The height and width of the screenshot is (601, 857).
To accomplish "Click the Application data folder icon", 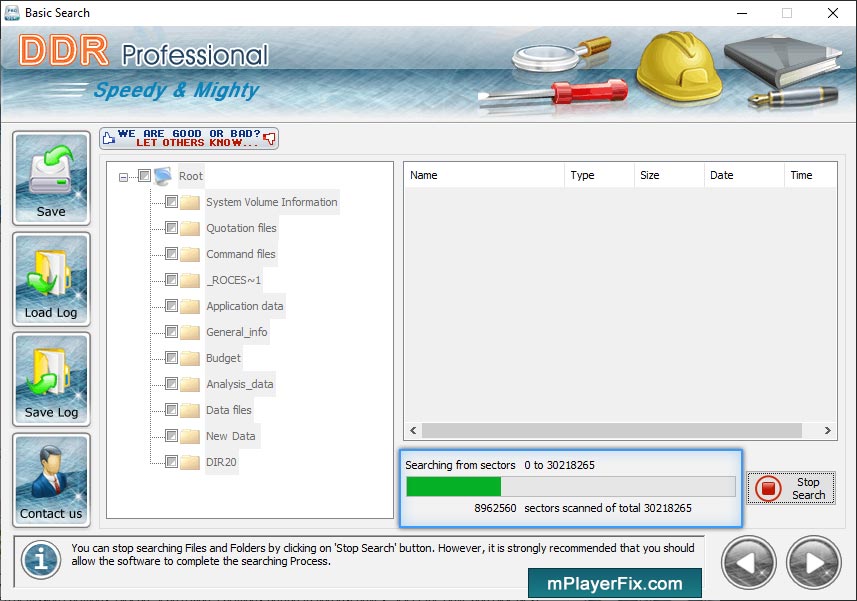I will (190, 306).
